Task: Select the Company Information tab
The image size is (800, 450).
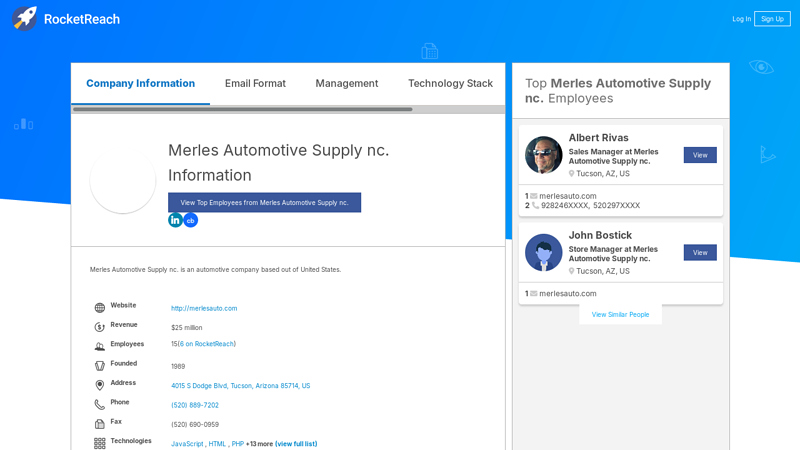Action: 140,83
